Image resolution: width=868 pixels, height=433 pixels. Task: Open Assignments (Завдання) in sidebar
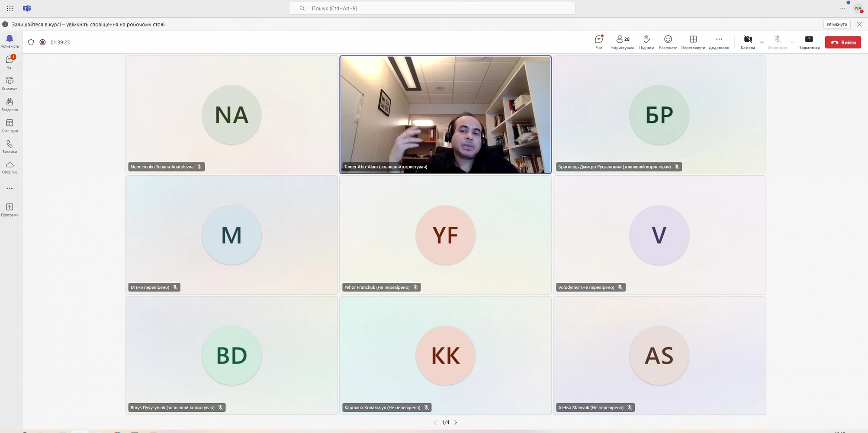point(10,104)
